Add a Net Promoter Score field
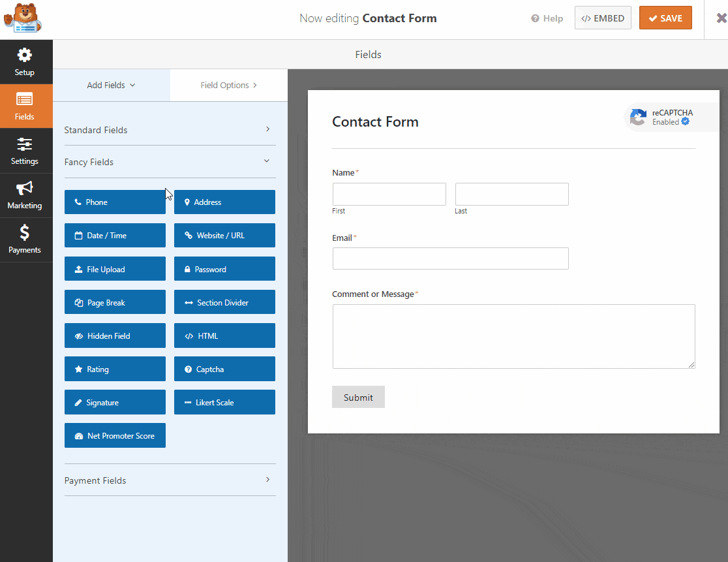Viewport: 728px width, 562px height. point(115,435)
